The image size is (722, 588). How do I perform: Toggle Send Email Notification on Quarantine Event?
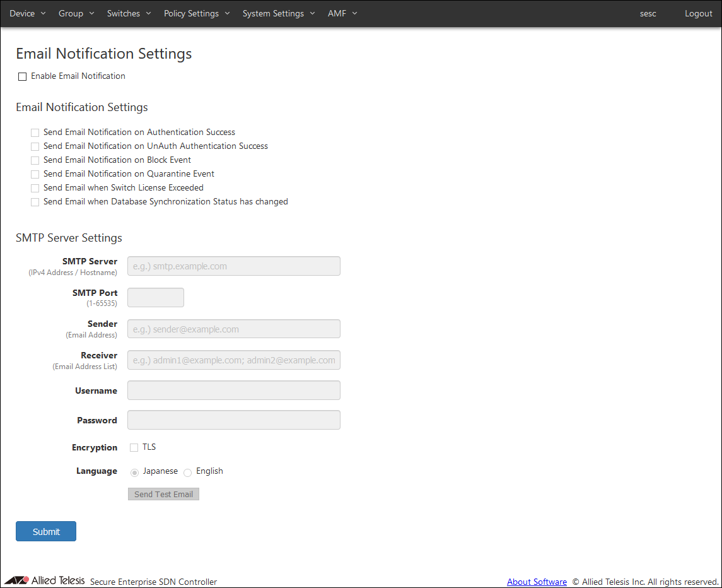pos(35,174)
